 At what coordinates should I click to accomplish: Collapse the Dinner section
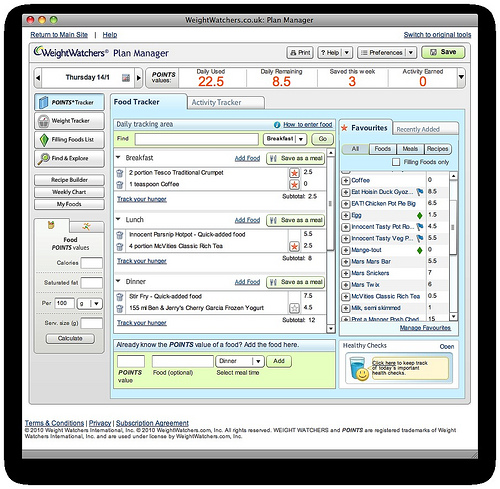[x=118, y=281]
